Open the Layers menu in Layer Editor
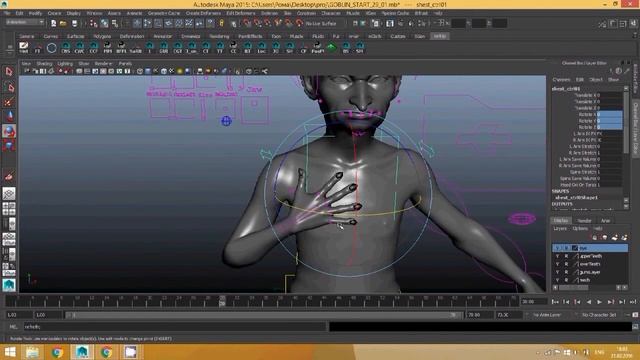The width and height of the screenshot is (640, 360). coord(560,229)
